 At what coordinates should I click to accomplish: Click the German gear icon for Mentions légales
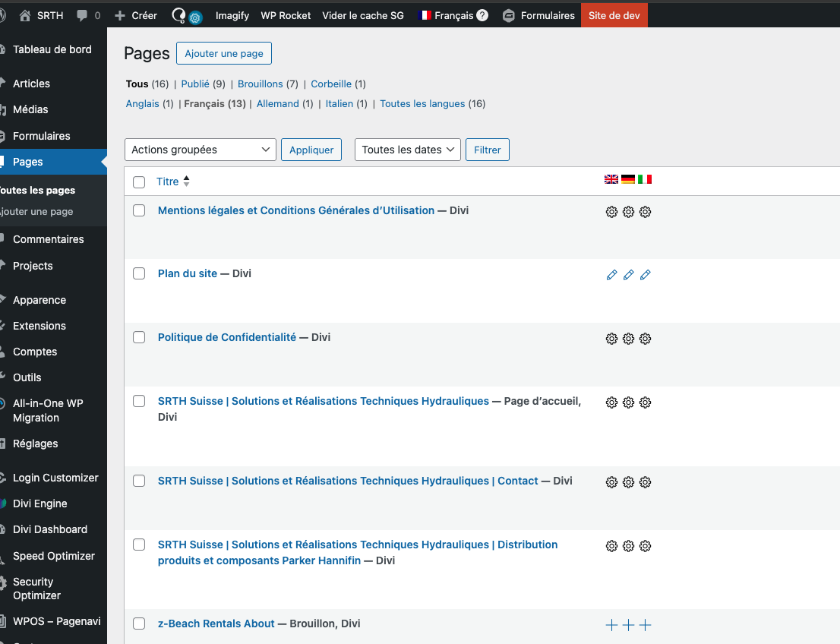coord(628,212)
